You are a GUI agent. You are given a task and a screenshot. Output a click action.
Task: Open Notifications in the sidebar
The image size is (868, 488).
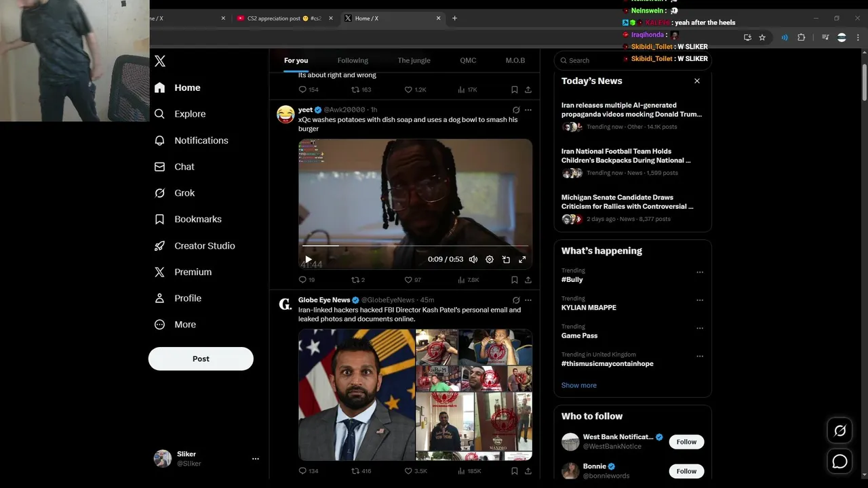191,140
